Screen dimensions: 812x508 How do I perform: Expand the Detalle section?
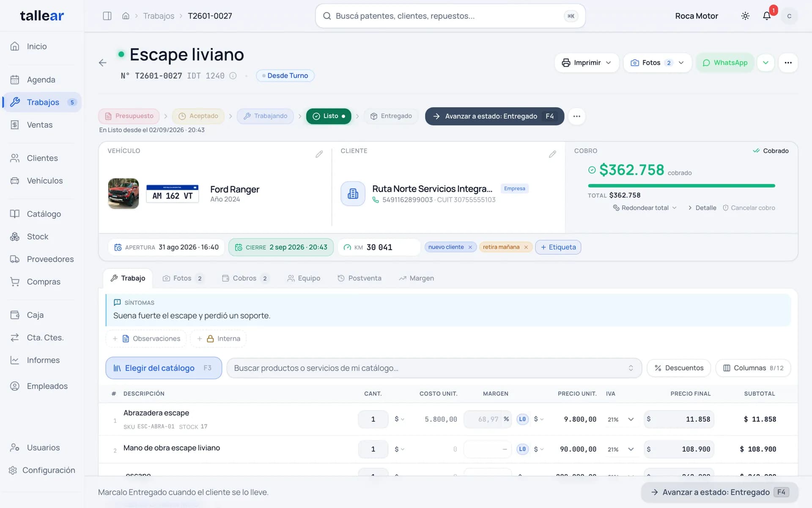pos(702,208)
